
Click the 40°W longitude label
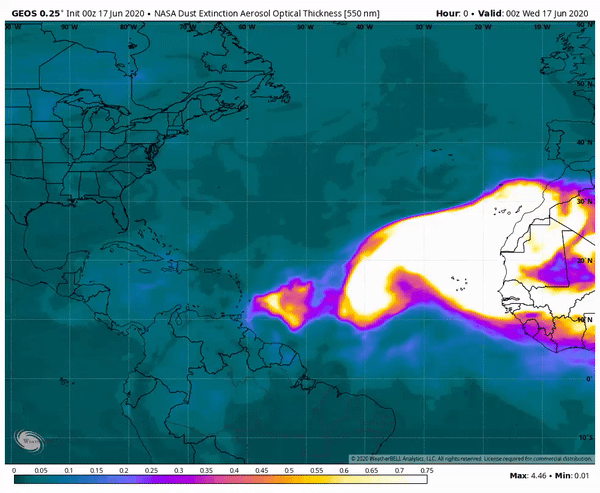point(365,27)
